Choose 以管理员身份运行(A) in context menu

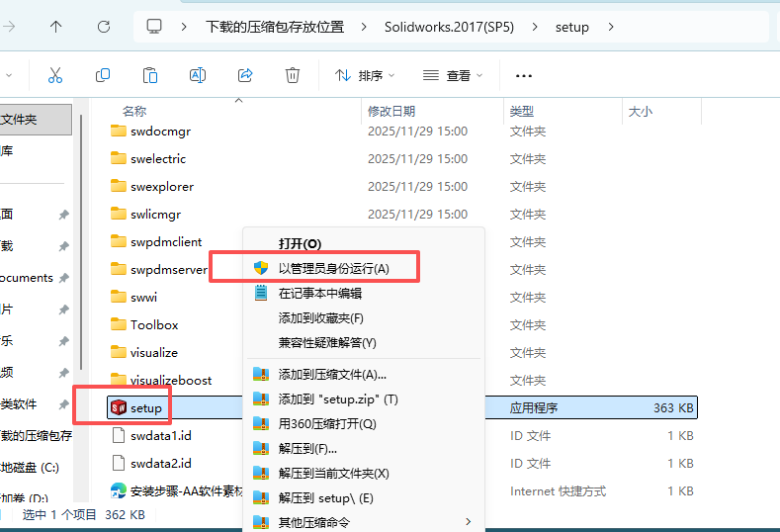[x=334, y=269]
